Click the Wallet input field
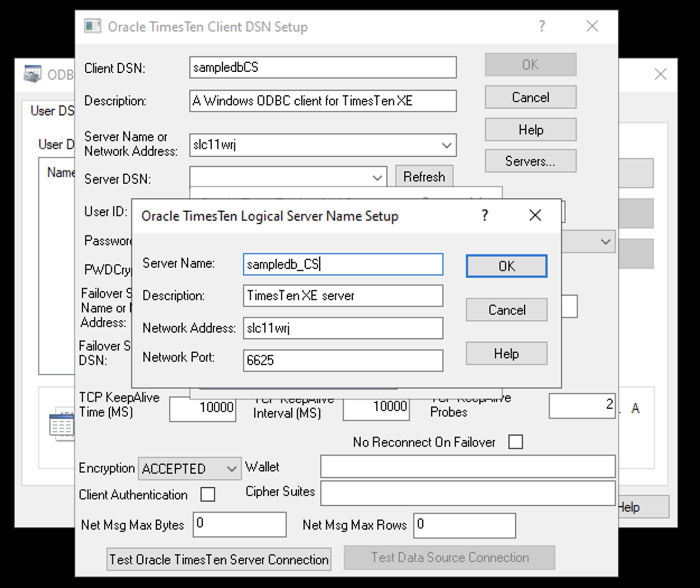The height and width of the screenshot is (588, 700). (468, 466)
